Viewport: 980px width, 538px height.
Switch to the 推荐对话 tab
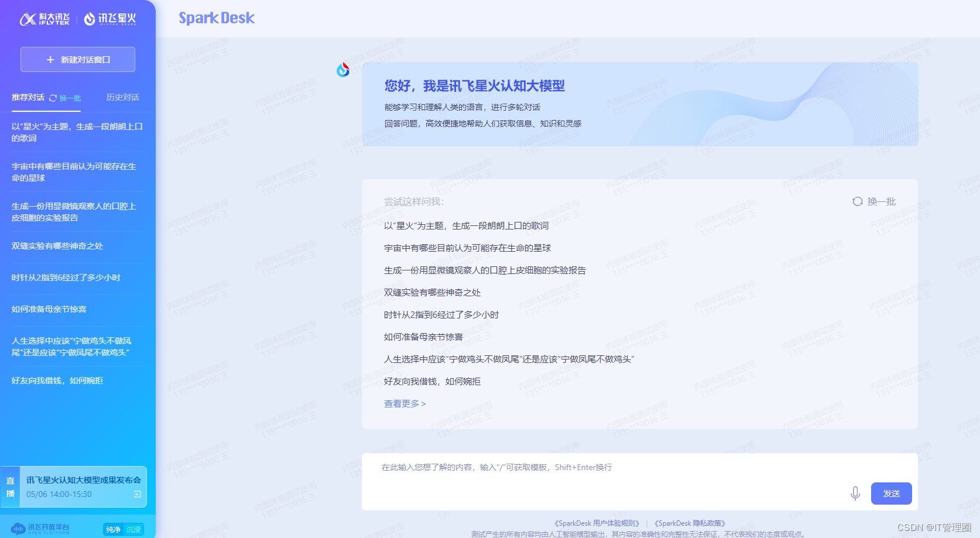coord(28,97)
